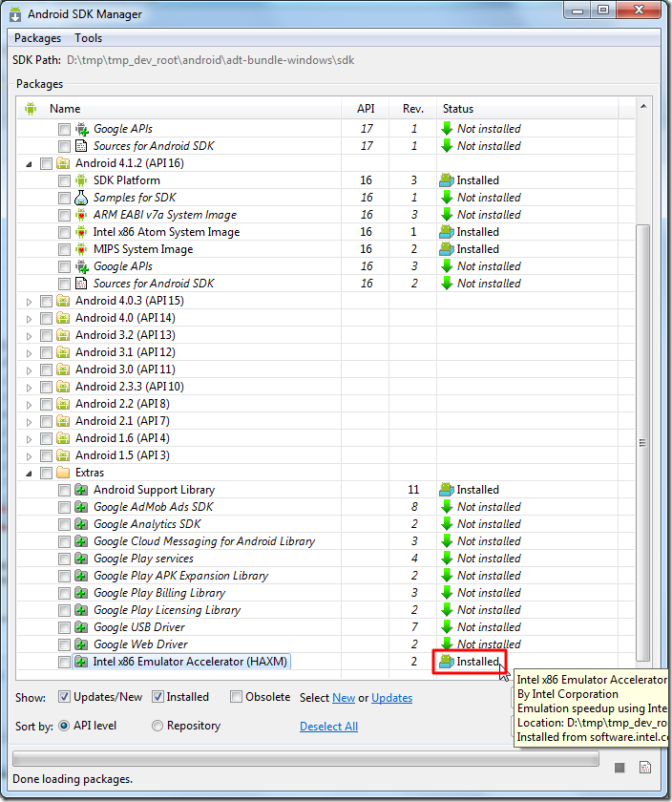Toggle the Updates/New show checkbox
The width and height of the screenshot is (672, 802).
(x=64, y=697)
